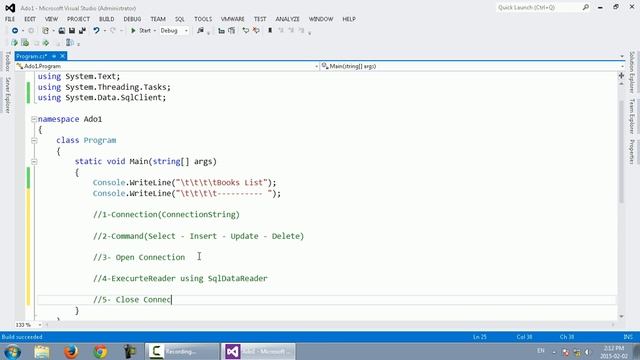
Task: Open the SQL menu
Action: click(180, 19)
